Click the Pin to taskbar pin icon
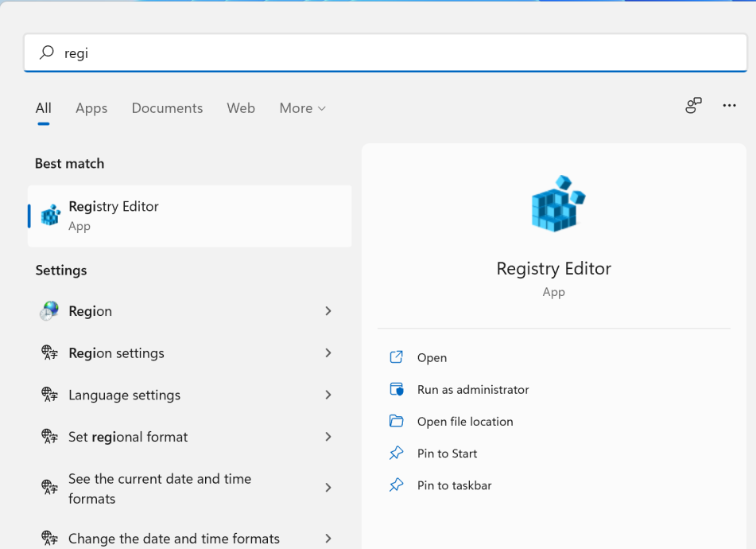 (397, 485)
